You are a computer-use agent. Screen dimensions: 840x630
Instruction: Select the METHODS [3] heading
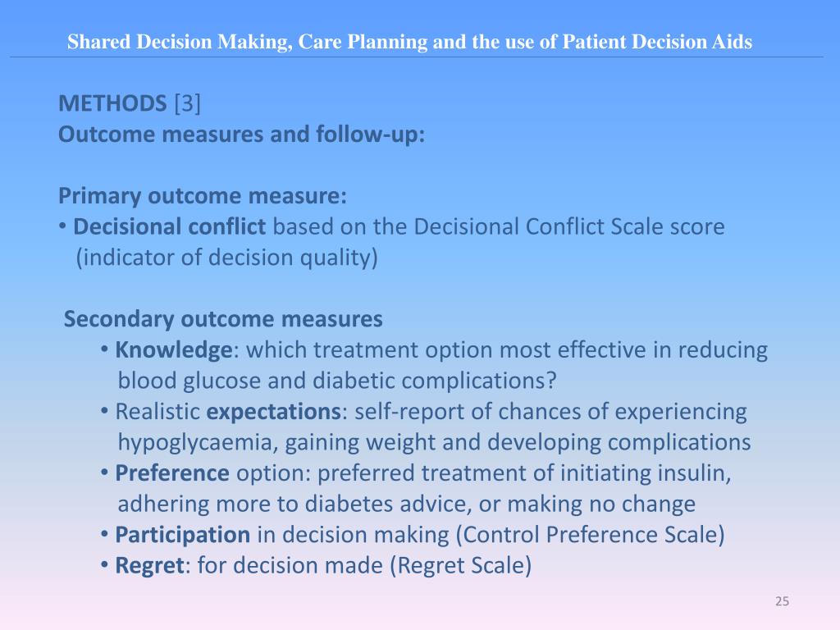130,103
